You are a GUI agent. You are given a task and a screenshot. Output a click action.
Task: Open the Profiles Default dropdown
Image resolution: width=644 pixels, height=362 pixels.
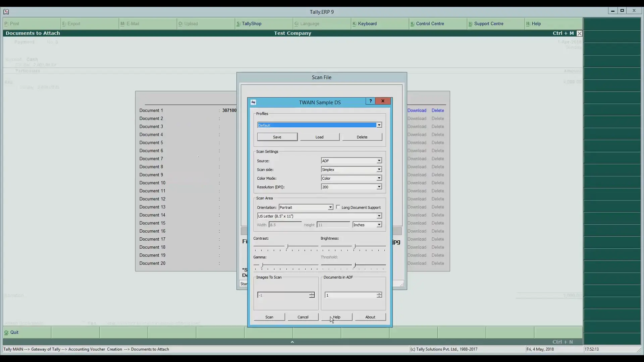tap(379, 125)
